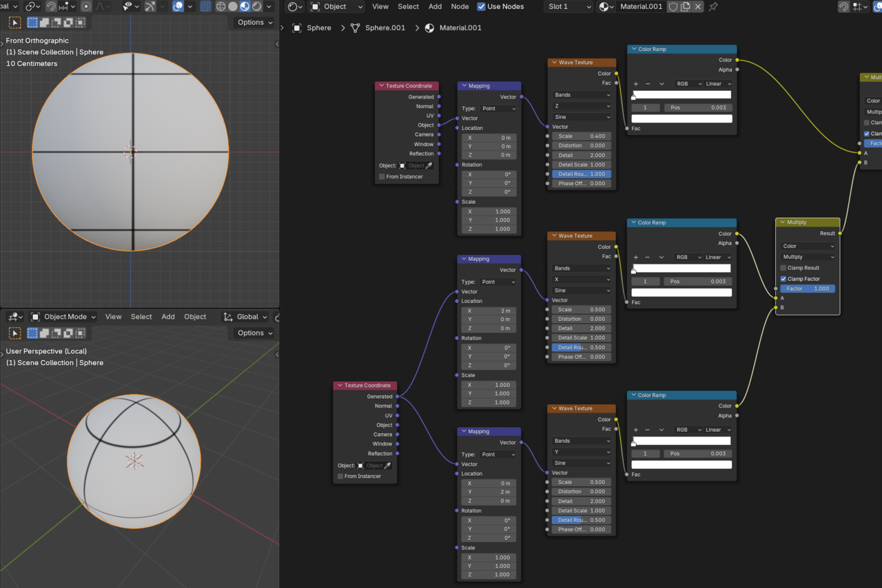Toggle From Instancer on lower Texture Coordinate node
The width and height of the screenshot is (882, 588).
click(340, 476)
